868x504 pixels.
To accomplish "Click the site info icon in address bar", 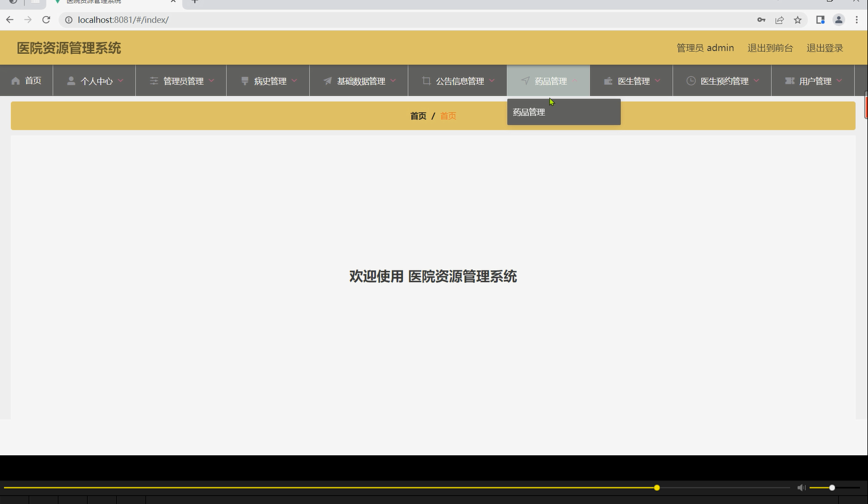I will [69, 19].
